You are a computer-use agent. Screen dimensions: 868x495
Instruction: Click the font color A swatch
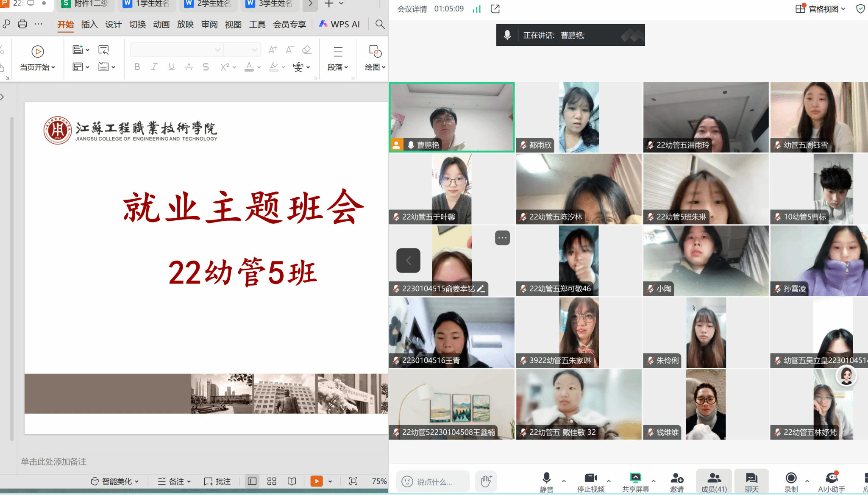click(249, 67)
